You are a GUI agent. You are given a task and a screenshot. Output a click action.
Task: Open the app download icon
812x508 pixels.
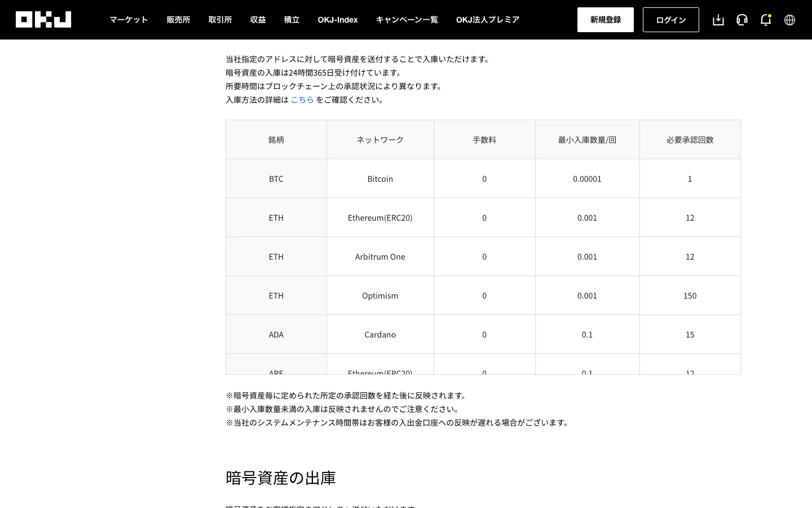pos(718,20)
